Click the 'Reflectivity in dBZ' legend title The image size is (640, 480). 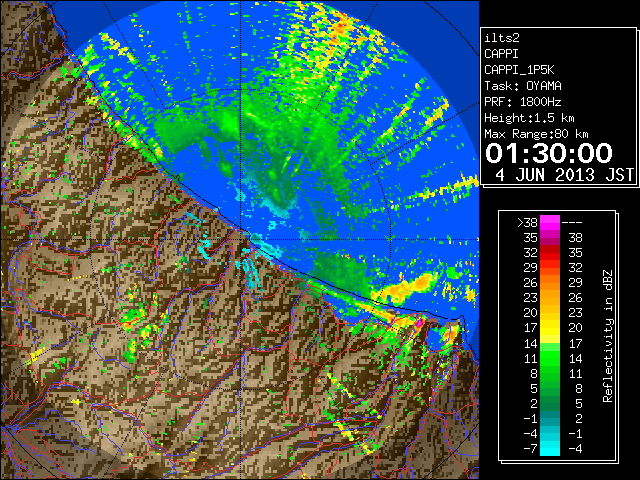[608, 336]
